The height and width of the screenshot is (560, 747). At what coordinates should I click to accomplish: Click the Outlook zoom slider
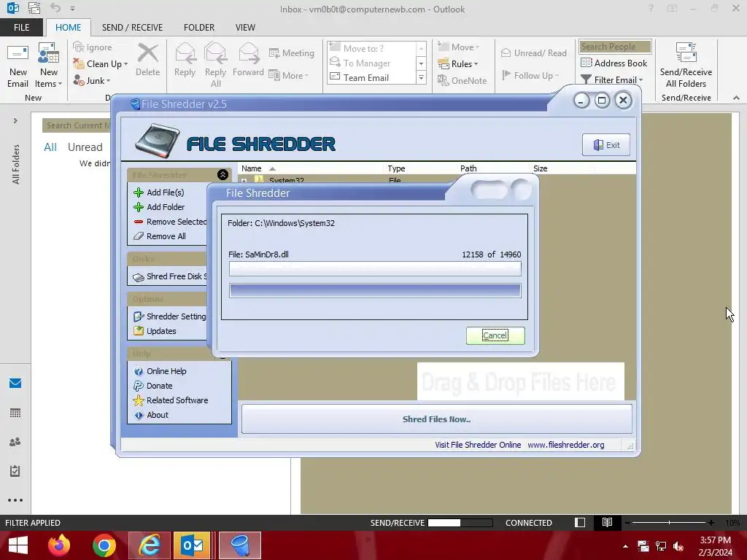pyautogui.click(x=669, y=522)
